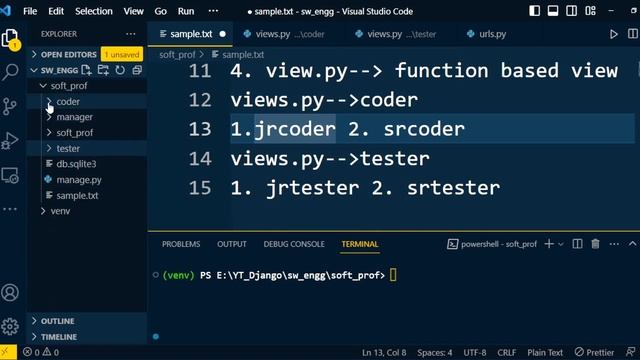640x360 pixels.
Task: Open the Run and Debug view
Action: pos(10,141)
